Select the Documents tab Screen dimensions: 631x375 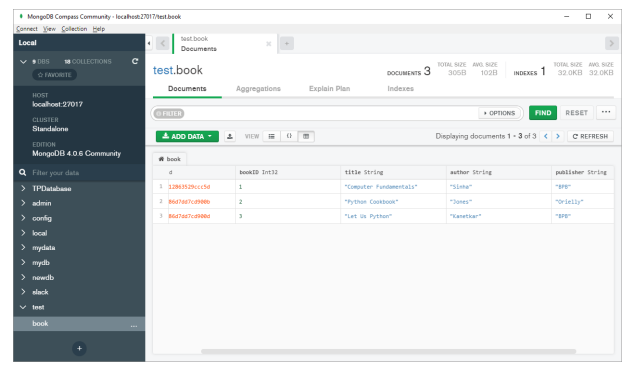(x=187, y=89)
